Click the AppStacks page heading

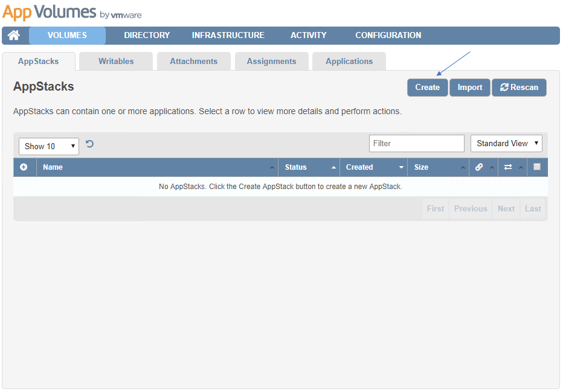(x=43, y=86)
